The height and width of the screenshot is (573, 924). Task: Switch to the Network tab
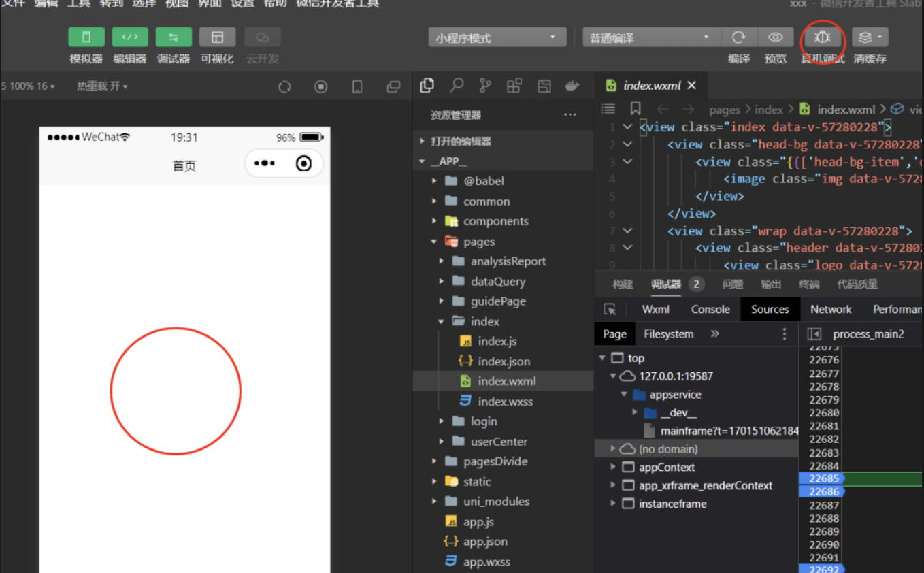tap(831, 310)
